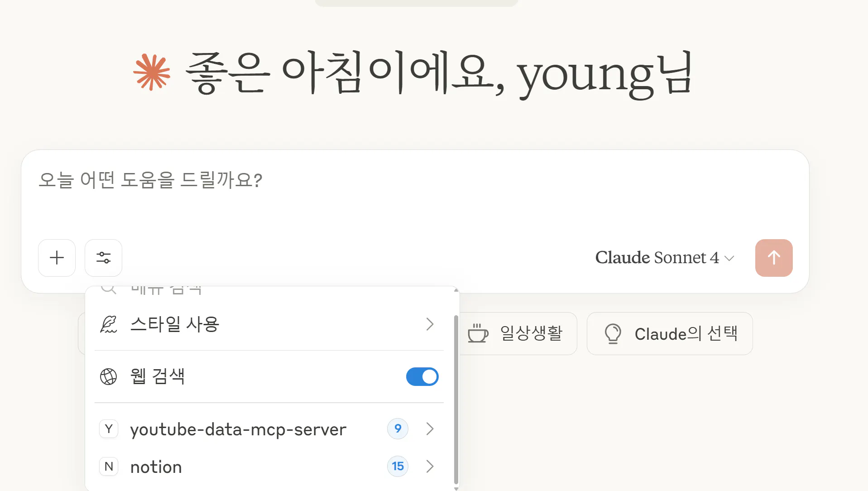Click the Y icon for youtube-data-mcp-server
Viewport: 868px width, 491px height.
[109, 429]
